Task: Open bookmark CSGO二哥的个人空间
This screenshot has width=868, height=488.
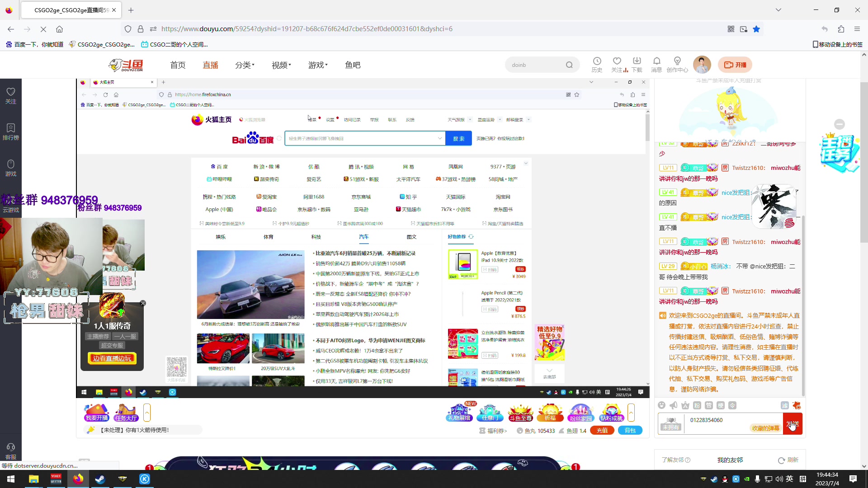Action: (x=175, y=44)
